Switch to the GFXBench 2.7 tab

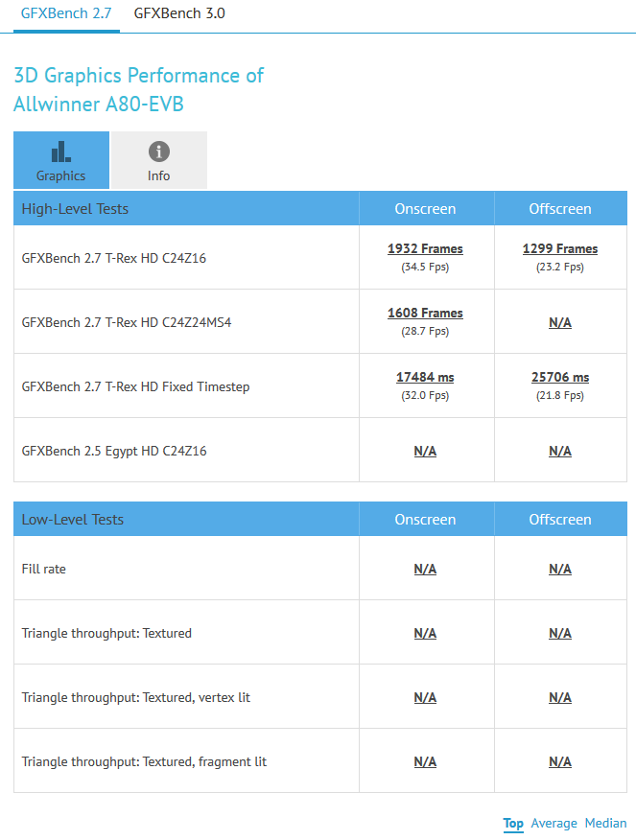(66, 13)
